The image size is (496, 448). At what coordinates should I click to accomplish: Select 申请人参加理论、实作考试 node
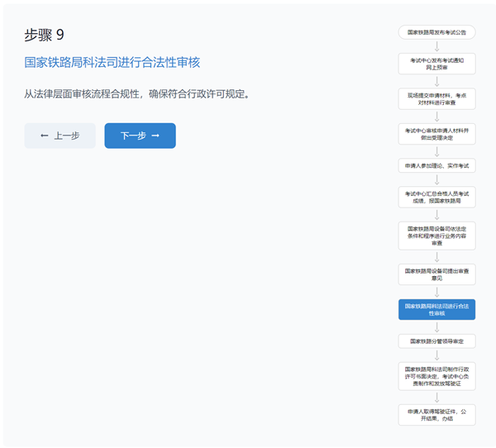(436, 165)
